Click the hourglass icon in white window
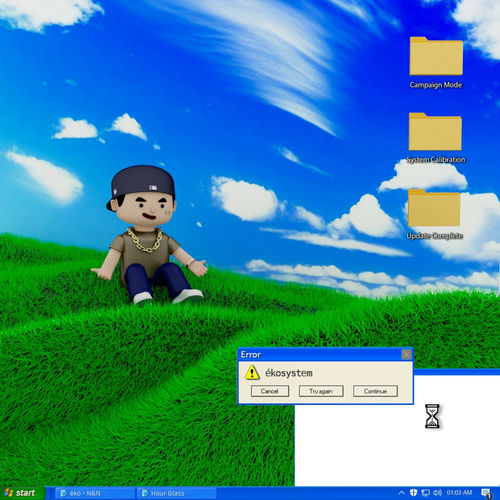 tap(432, 416)
